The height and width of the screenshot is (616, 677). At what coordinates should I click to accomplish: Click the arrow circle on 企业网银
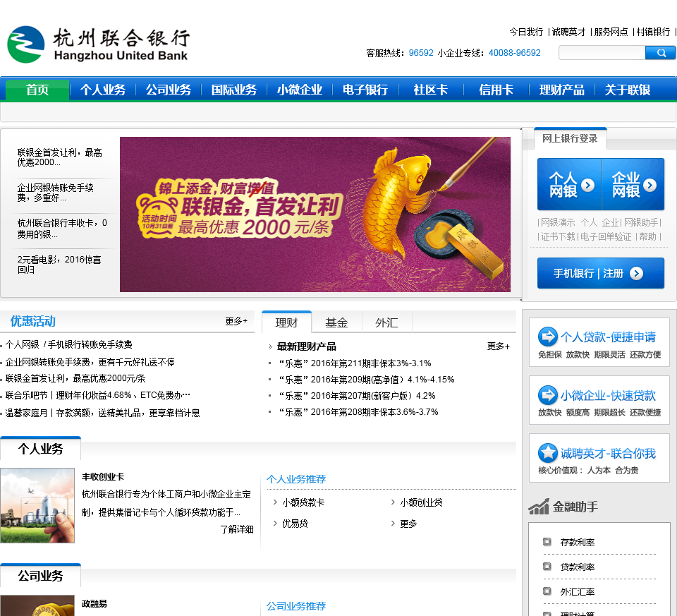click(649, 185)
